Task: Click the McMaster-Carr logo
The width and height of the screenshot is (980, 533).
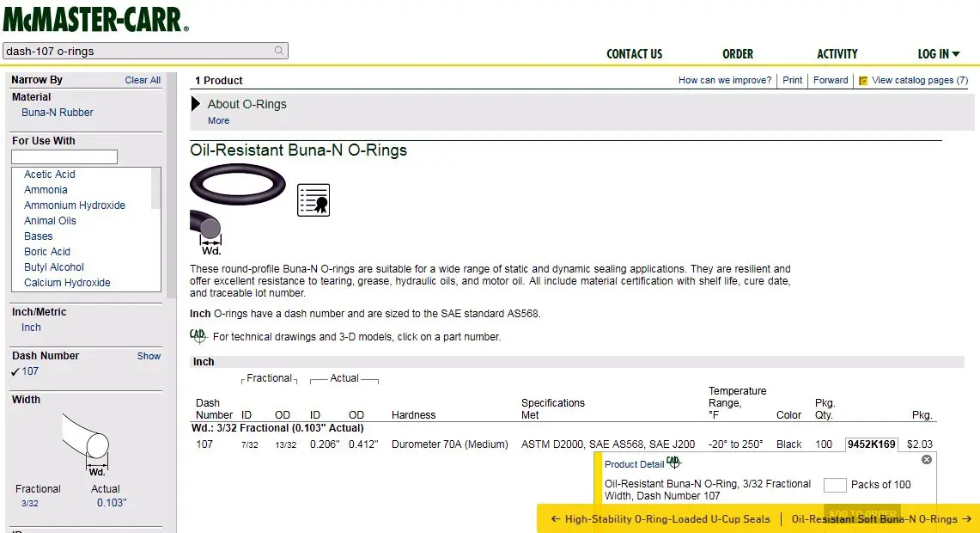Action: point(95,19)
